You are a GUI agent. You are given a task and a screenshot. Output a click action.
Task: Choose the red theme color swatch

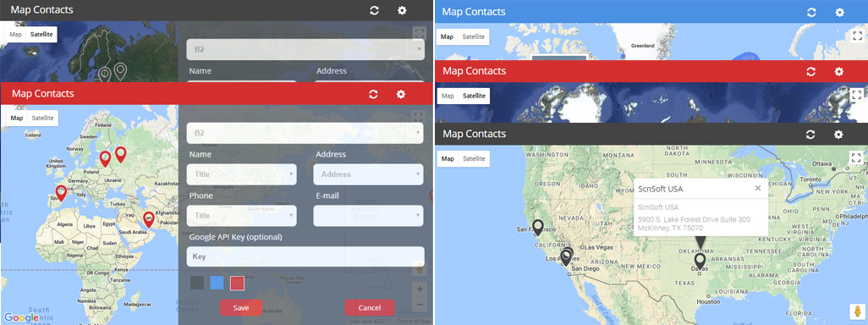(x=238, y=283)
